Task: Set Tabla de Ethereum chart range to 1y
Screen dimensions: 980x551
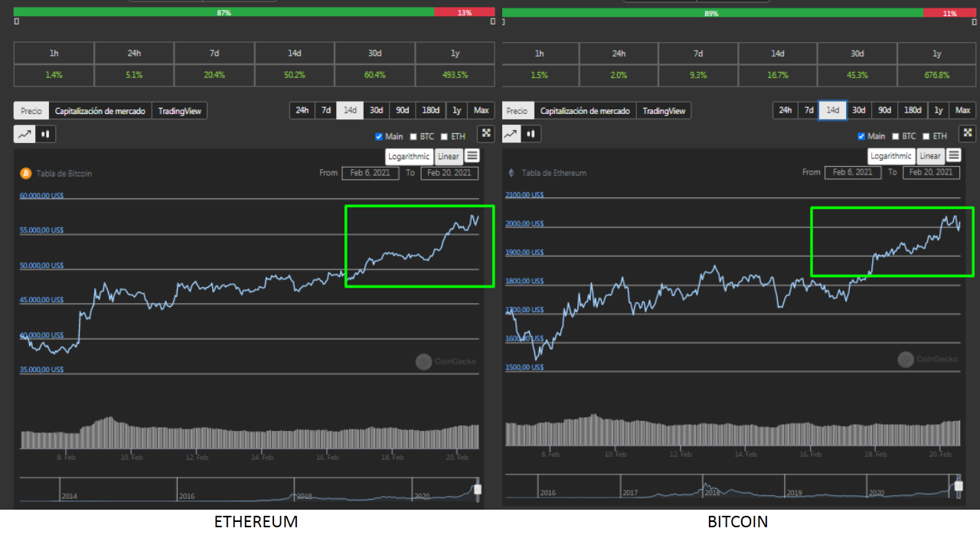Action: pos(938,110)
